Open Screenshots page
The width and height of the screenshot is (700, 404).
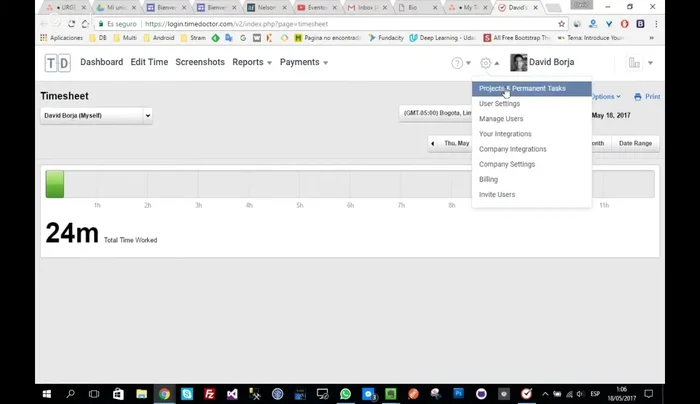pyautogui.click(x=200, y=62)
